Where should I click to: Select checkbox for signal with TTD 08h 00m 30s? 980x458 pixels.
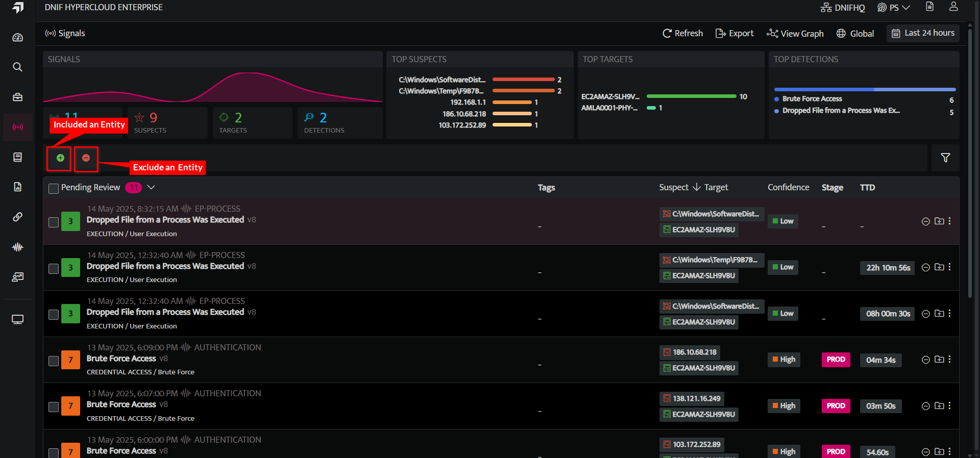click(x=54, y=315)
